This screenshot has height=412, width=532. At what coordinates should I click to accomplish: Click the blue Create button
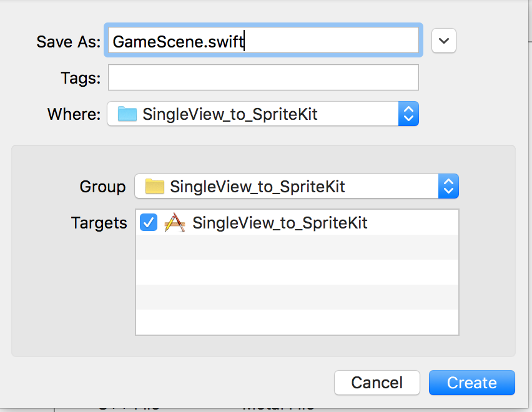coord(472,383)
